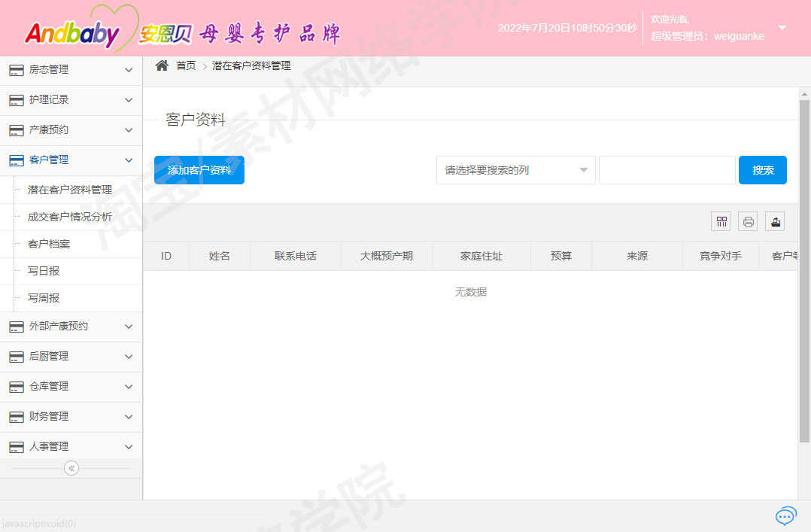Expand 房态管理 menu chevron

tap(129, 70)
